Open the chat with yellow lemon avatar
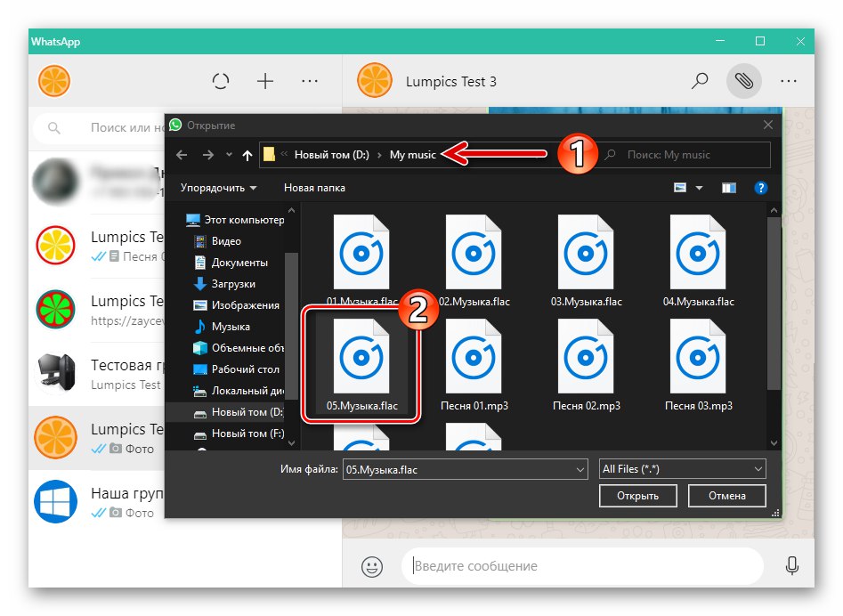The image size is (843, 616). (97, 246)
